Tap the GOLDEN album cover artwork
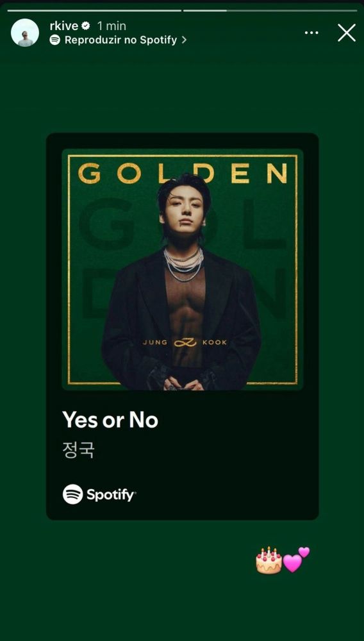This screenshot has width=364, height=641. point(182,269)
